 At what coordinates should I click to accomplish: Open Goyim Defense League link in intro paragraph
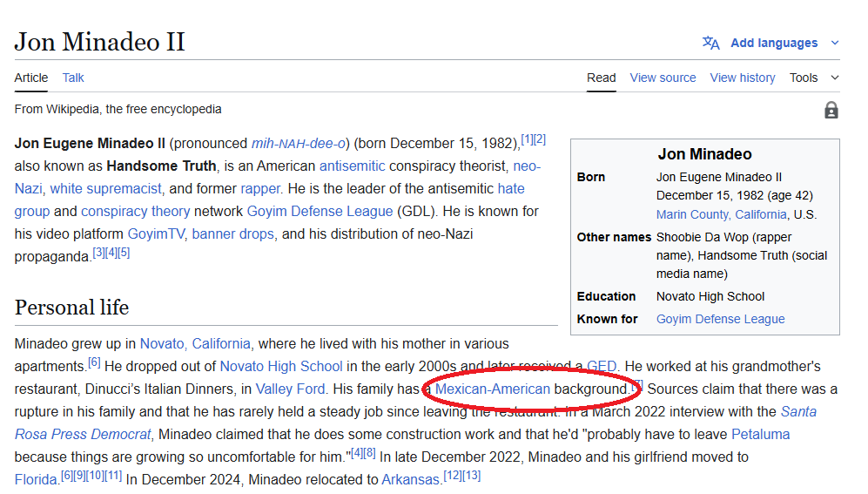320,212
